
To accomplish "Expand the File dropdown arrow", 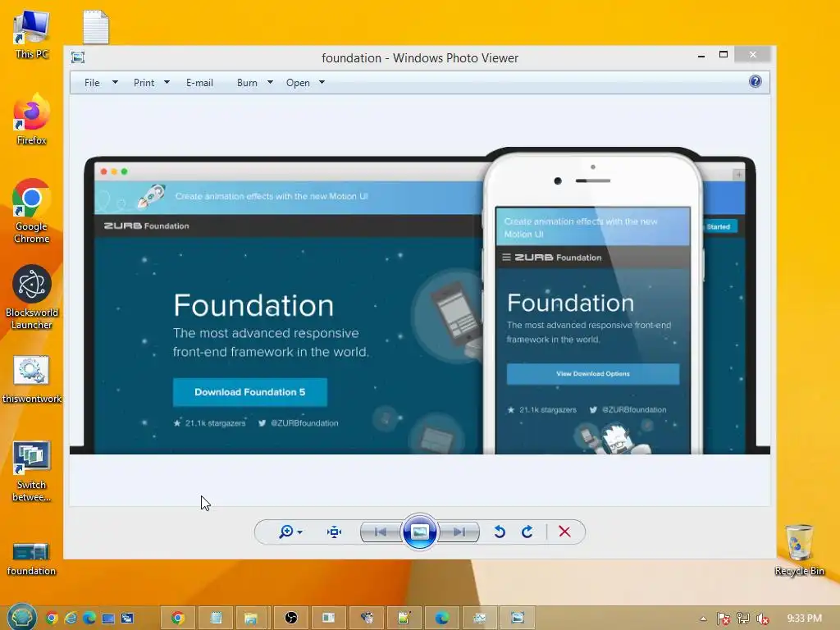I will 115,83.
